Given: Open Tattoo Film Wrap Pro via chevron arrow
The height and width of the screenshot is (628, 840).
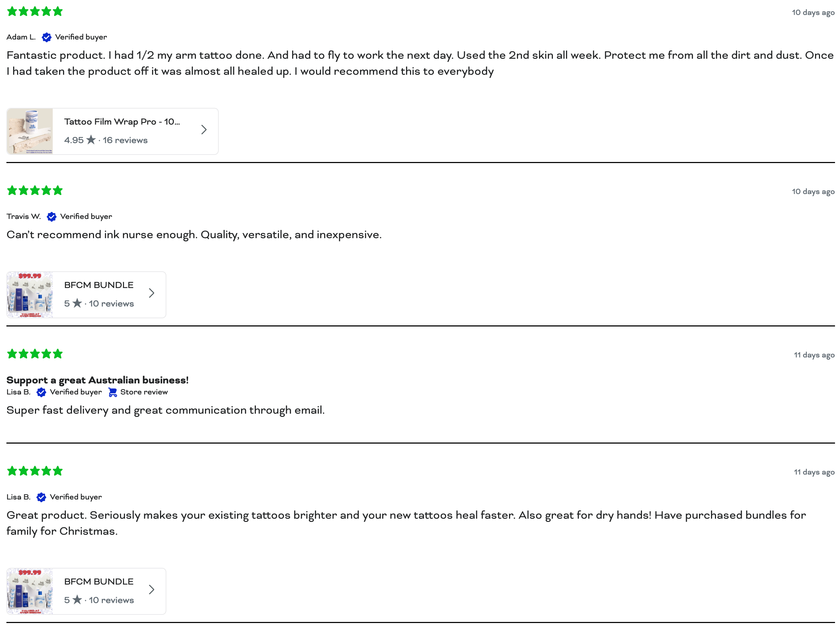Looking at the screenshot, I should click(x=204, y=130).
